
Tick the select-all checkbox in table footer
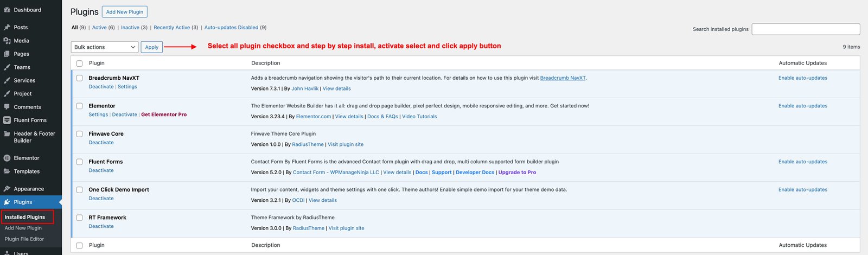[79, 246]
